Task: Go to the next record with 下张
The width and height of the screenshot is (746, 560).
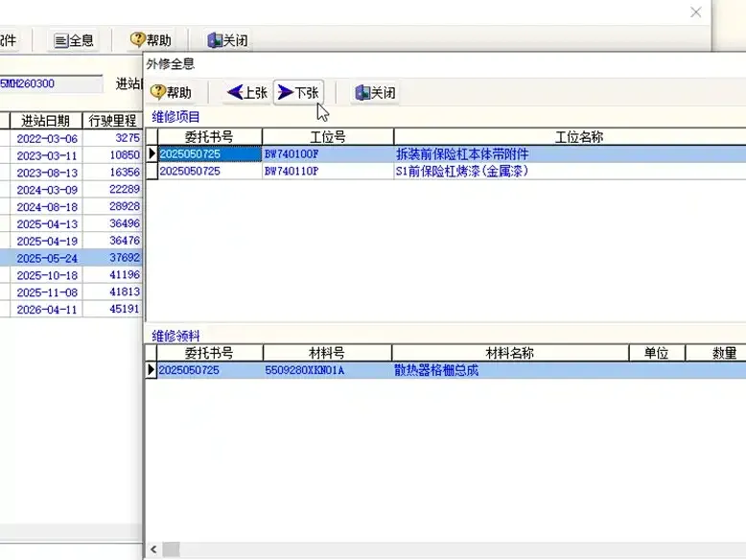Action: click(x=298, y=92)
